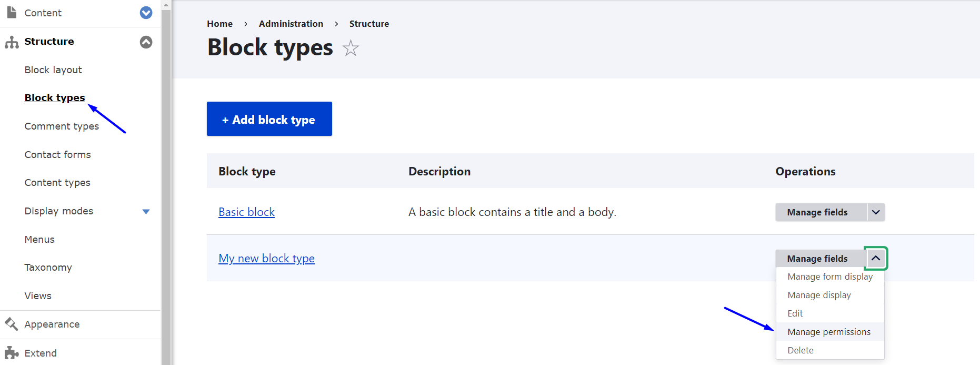The height and width of the screenshot is (365, 980).
Task: Click the Content document icon in sidebar
Action: click(11, 12)
